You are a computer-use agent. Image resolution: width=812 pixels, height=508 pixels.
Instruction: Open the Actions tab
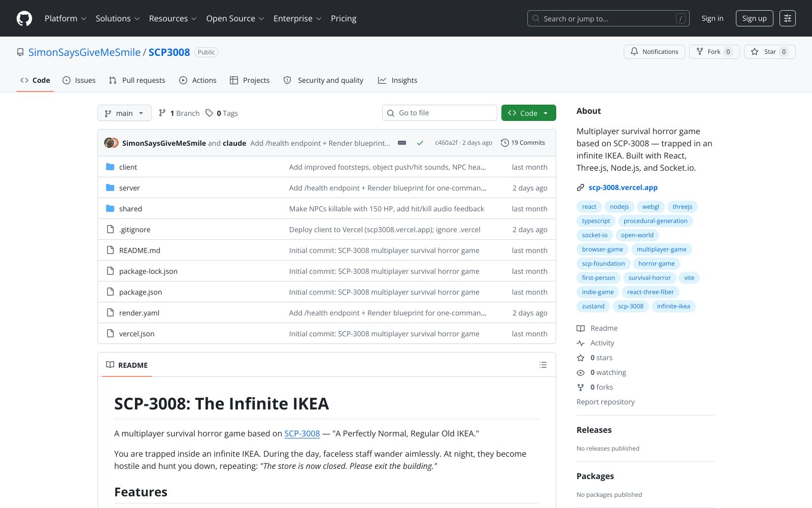[x=198, y=80]
